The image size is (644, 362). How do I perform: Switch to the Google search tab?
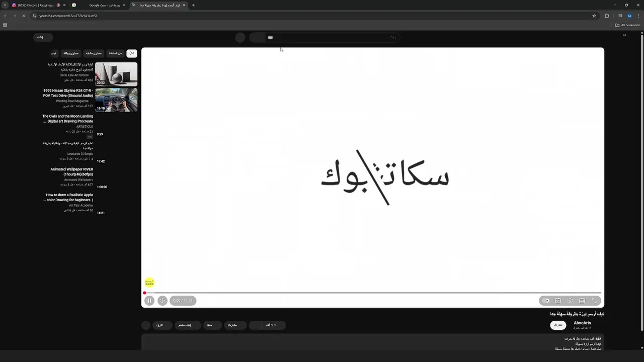(99, 5)
